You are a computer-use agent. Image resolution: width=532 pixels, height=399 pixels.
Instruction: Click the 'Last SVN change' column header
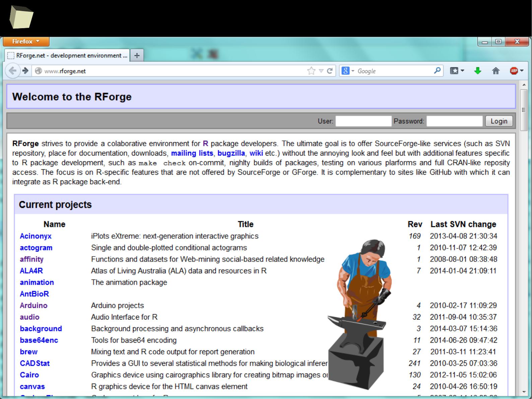[463, 224]
